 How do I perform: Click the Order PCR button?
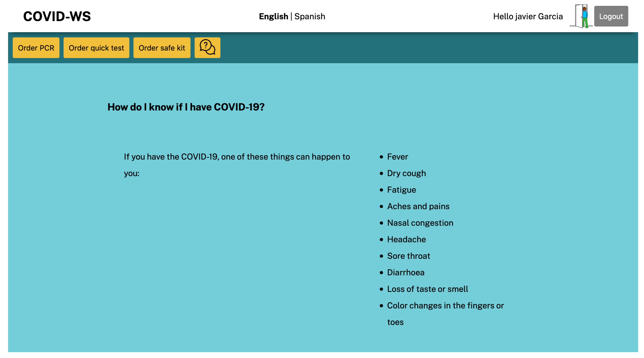pyautogui.click(x=36, y=48)
